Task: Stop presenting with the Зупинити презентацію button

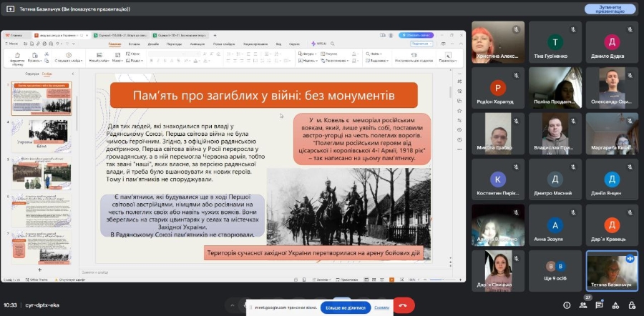Action: (612, 9)
